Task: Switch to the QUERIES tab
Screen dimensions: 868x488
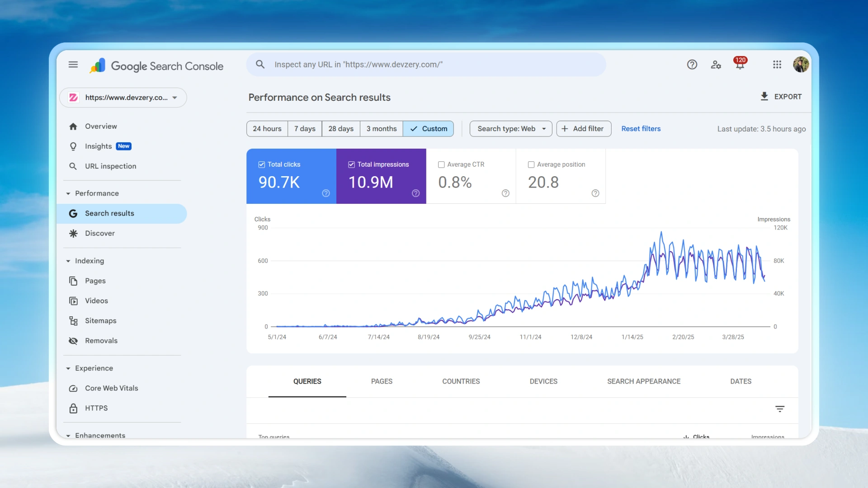Action: click(307, 381)
